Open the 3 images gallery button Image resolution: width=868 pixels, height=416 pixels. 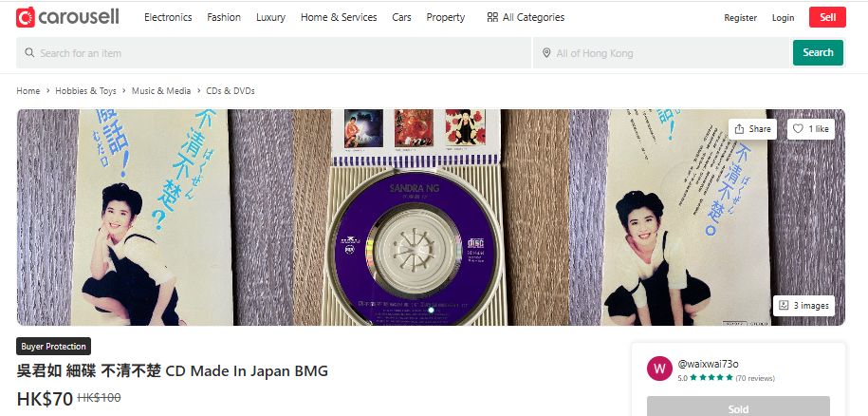point(803,305)
